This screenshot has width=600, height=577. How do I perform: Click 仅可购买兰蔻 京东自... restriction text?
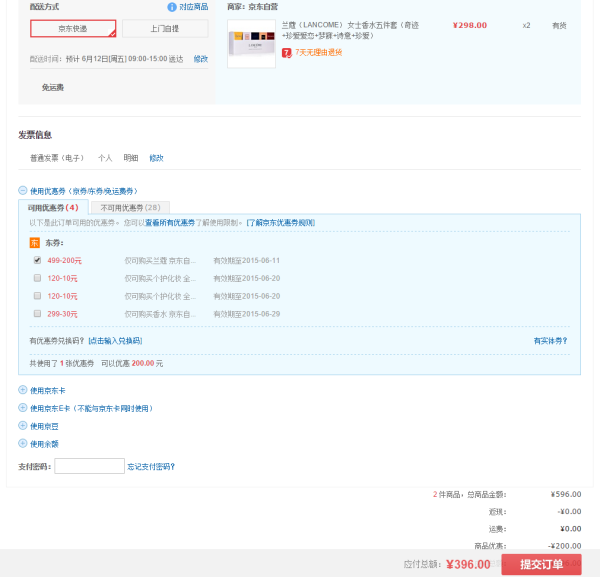(x=160, y=261)
